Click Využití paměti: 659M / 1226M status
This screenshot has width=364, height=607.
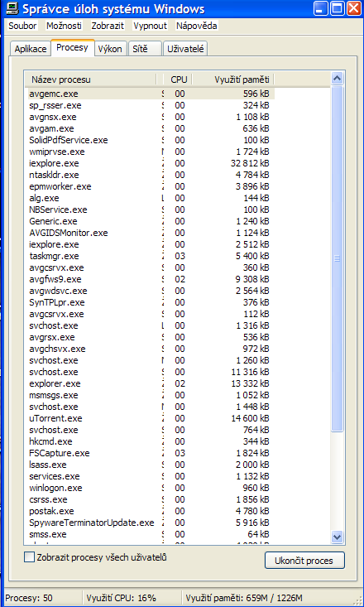pos(244,598)
